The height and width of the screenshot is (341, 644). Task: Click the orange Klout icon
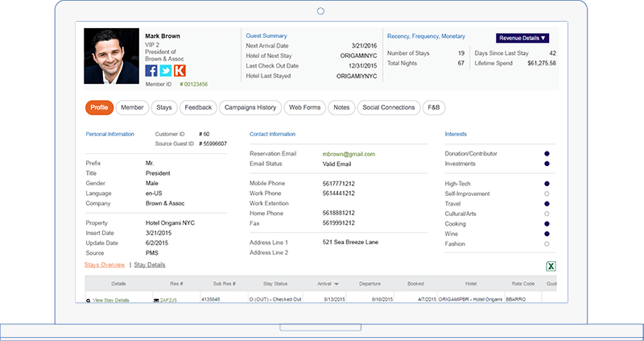[179, 70]
